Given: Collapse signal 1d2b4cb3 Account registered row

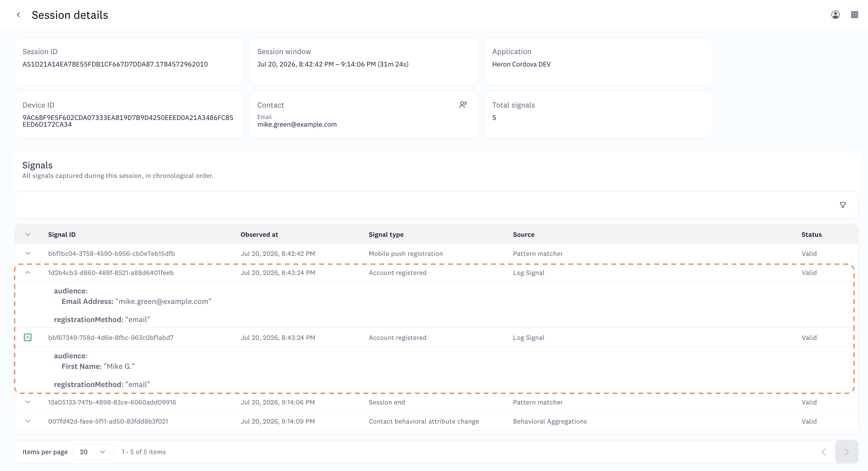Looking at the screenshot, I should 28,272.
